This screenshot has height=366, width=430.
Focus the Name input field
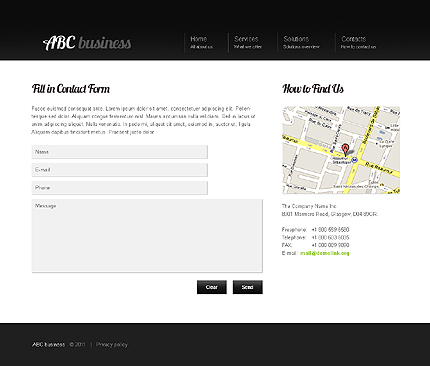click(x=120, y=152)
